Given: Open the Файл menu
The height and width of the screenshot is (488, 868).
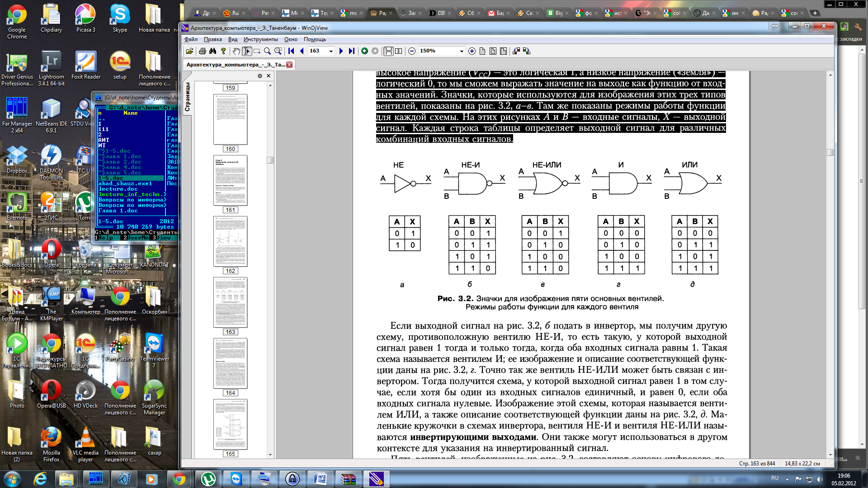Looking at the screenshot, I should [x=191, y=39].
